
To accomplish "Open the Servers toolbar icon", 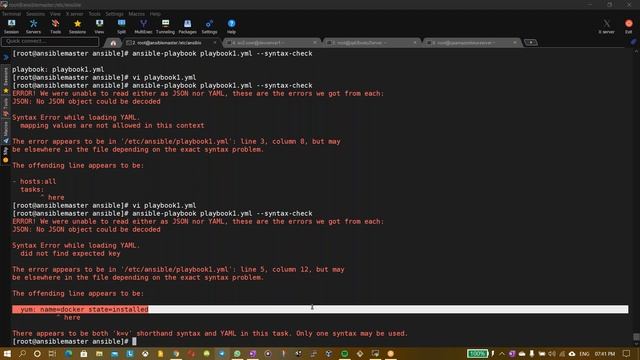I will 33,27.
